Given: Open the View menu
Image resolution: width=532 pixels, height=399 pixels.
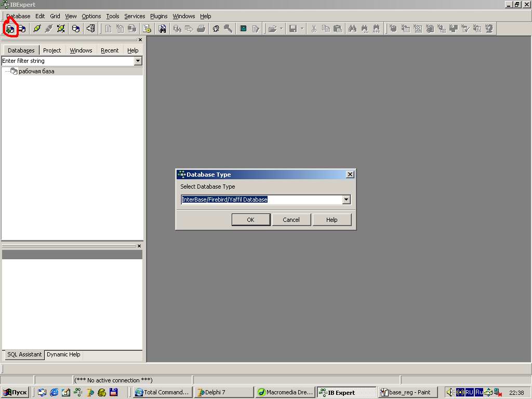Looking at the screenshot, I should point(71,16).
